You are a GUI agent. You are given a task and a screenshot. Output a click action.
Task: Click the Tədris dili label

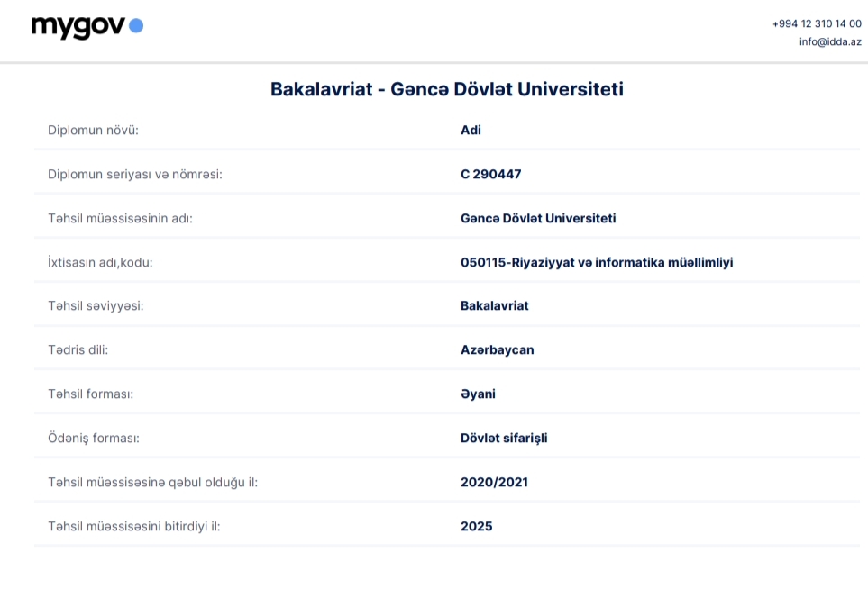point(78,349)
